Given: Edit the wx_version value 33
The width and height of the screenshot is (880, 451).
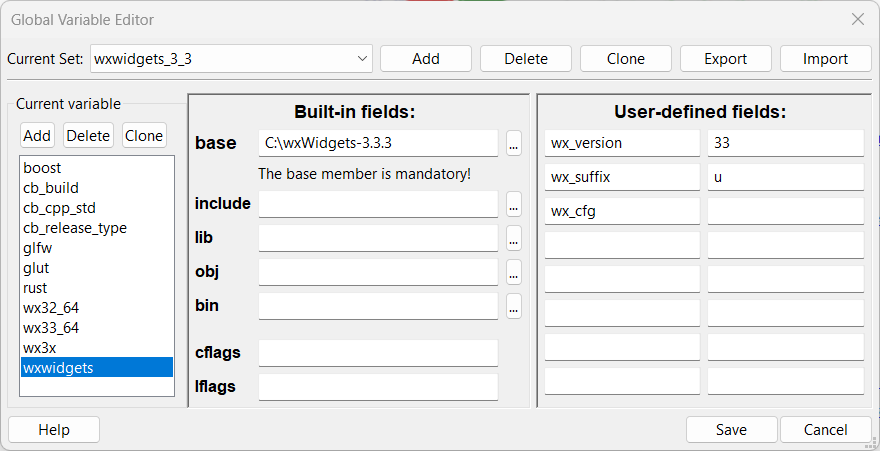Looking at the screenshot, I should 786,143.
